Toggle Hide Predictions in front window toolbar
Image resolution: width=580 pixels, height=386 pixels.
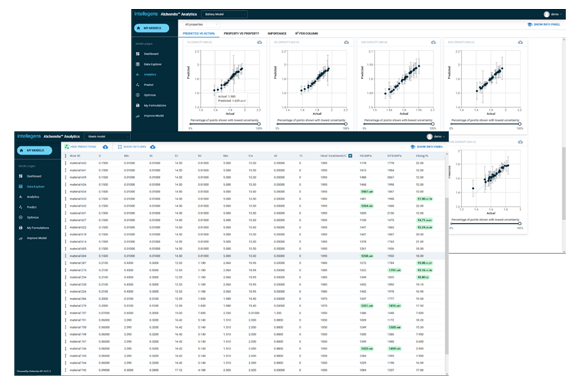point(80,147)
